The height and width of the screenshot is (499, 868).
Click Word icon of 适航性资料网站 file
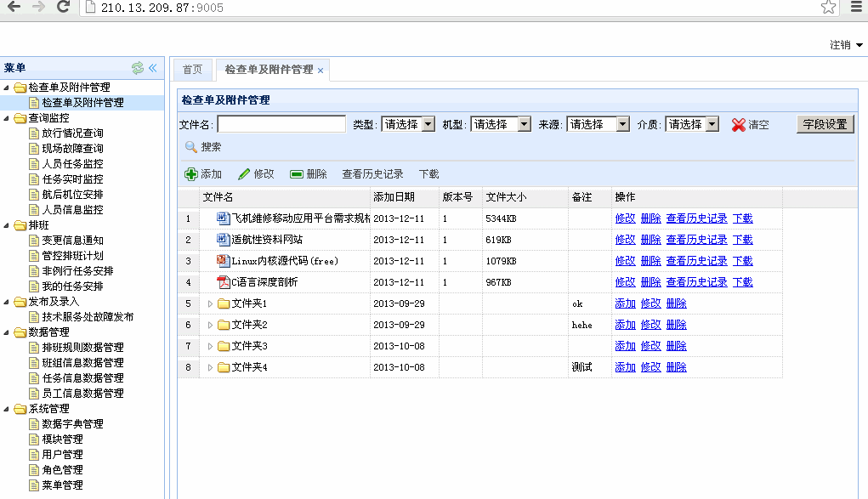[x=223, y=239]
